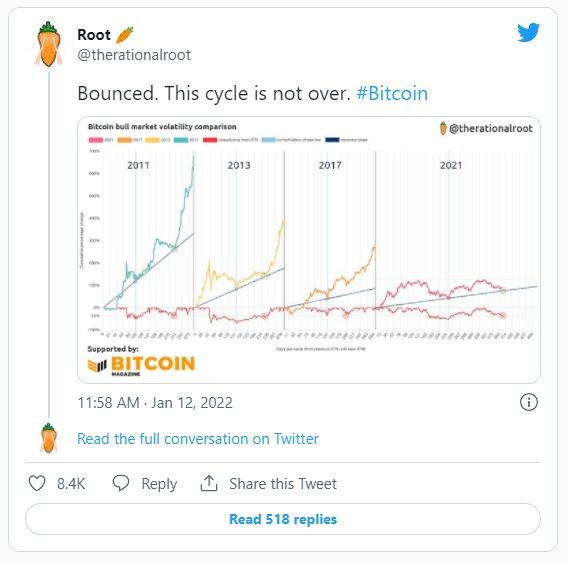This screenshot has width=569, height=564.
Task: Open the #Bitcoin hashtag link
Action: click(x=392, y=93)
